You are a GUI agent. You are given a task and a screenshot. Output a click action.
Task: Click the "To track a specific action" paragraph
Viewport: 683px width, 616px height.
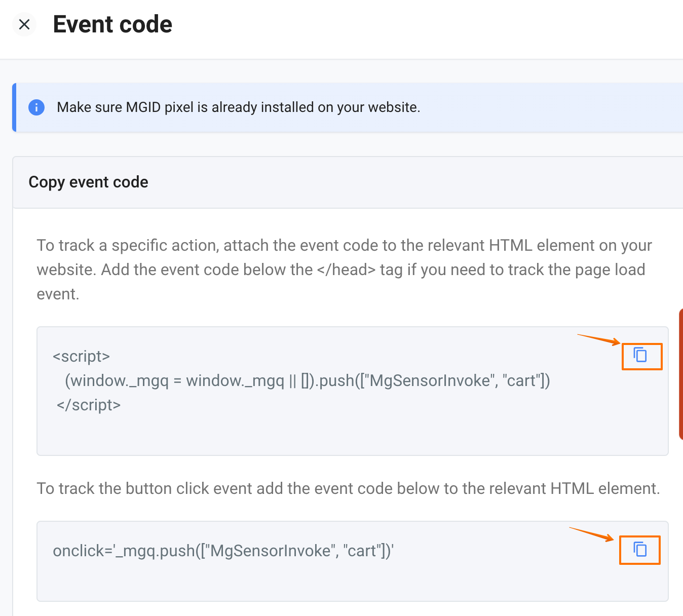[344, 246]
